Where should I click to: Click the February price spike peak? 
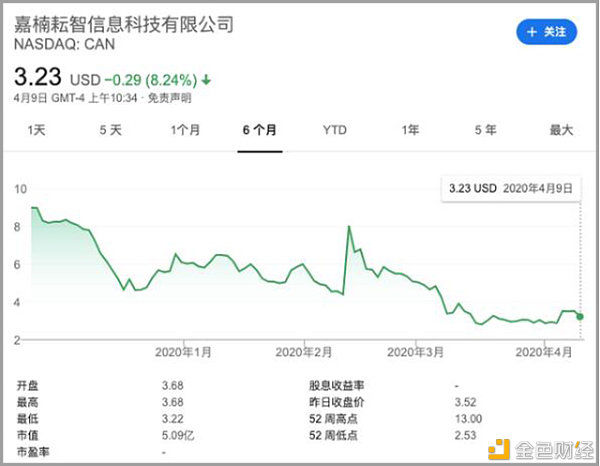click(x=349, y=227)
